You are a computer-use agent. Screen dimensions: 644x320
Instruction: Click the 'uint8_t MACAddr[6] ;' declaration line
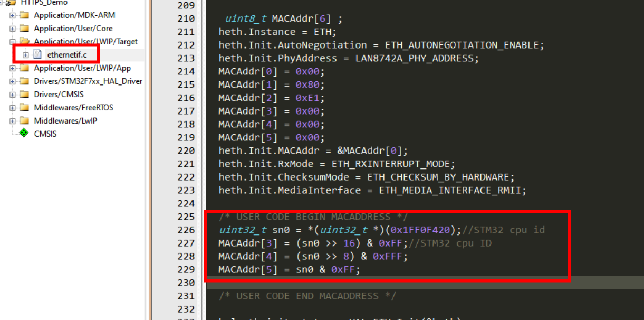284,18
